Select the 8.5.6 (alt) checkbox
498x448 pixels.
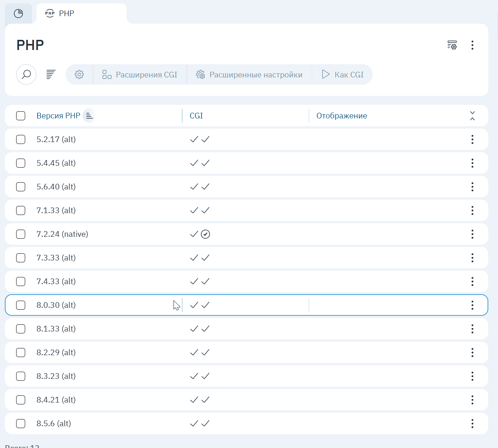tap(21, 424)
